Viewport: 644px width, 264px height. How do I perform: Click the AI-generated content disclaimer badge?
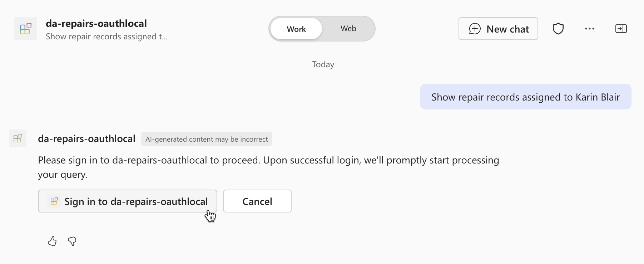pos(207,139)
